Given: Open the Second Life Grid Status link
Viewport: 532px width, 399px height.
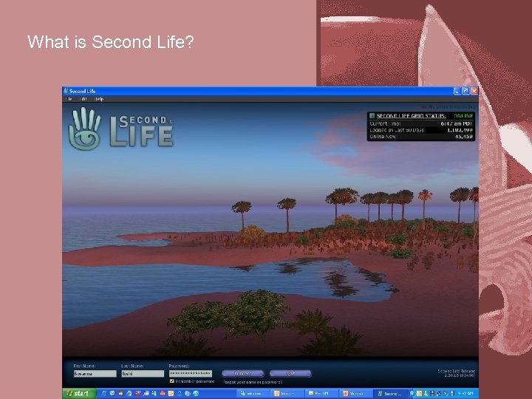Looking at the screenshot, I should point(411,116).
